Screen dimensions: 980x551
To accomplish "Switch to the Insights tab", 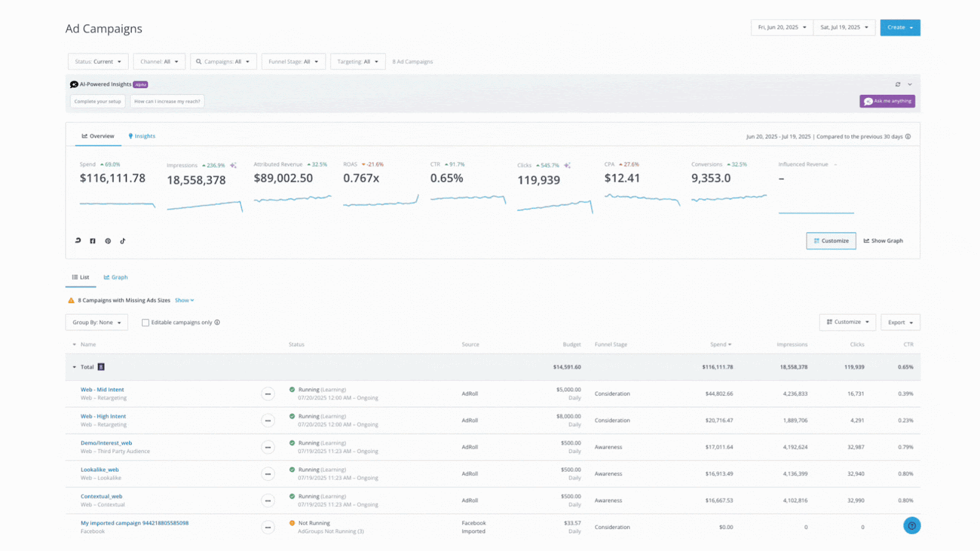I will click(x=141, y=137).
